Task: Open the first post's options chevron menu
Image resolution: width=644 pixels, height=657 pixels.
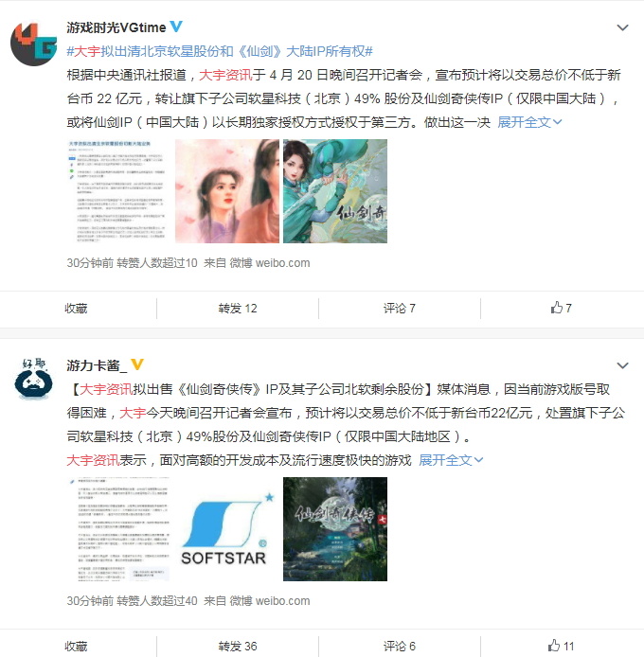Action: tap(622, 27)
